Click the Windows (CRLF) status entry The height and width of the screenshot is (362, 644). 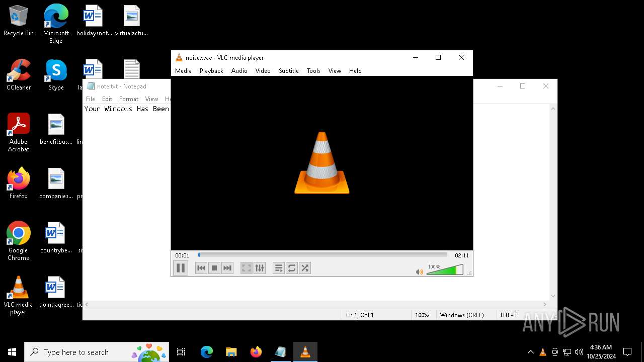tap(462, 315)
